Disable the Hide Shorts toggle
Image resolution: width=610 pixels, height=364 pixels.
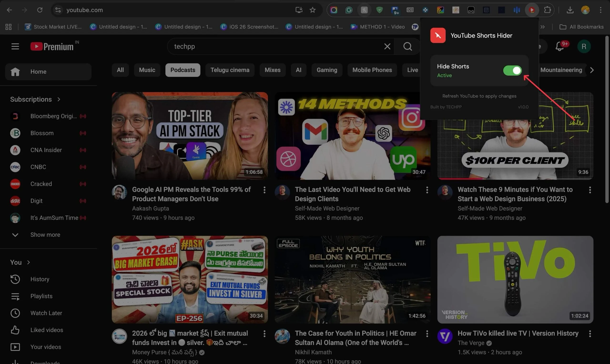click(512, 71)
